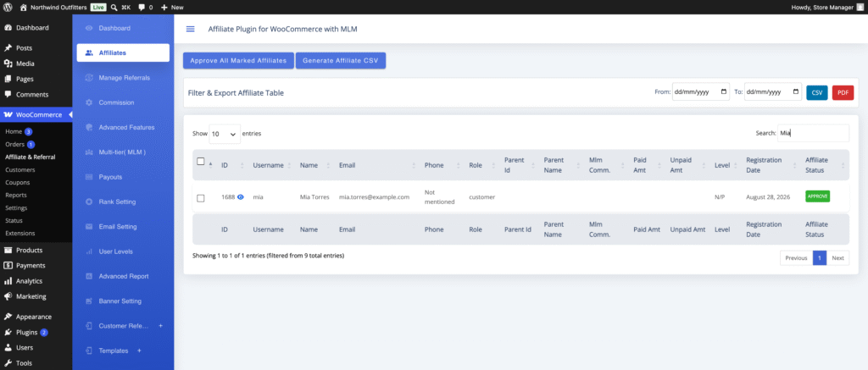Click green APPROVE button for mia
Image resolution: width=868 pixels, height=370 pixels.
(x=818, y=196)
